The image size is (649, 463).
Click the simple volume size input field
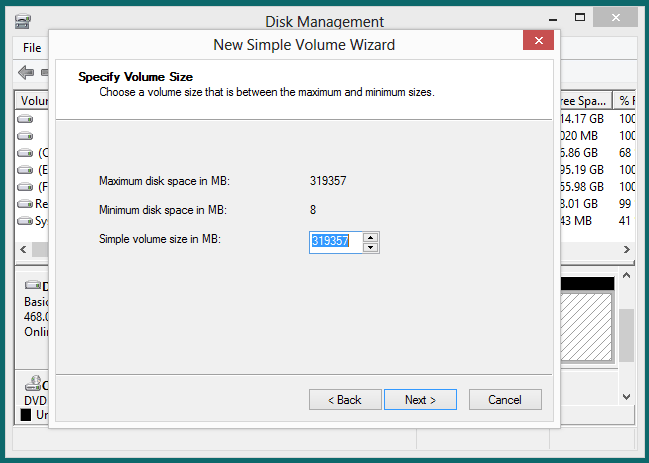click(x=335, y=242)
